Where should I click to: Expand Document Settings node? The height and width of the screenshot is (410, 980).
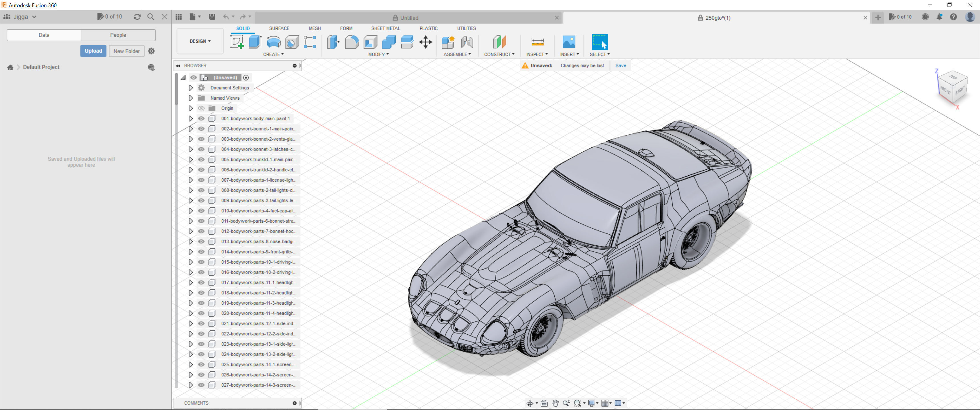coord(191,88)
